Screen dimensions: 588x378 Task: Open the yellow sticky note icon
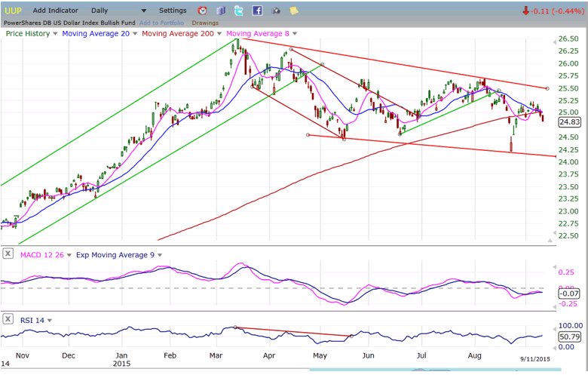coord(294,11)
